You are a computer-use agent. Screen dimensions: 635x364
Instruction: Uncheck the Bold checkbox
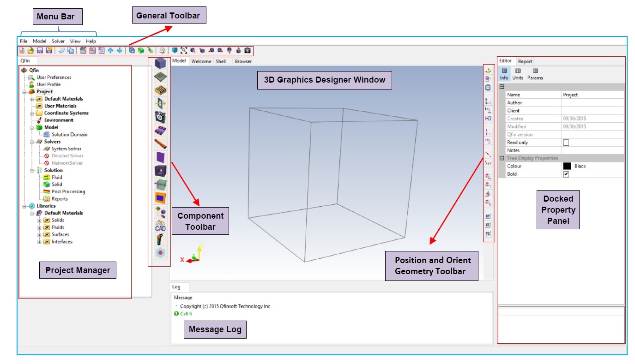(566, 174)
